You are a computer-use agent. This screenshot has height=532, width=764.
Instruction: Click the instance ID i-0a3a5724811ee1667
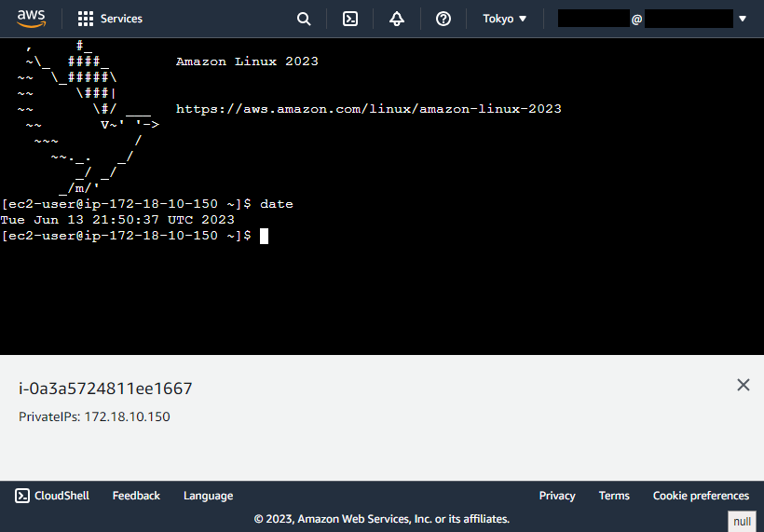click(105, 389)
